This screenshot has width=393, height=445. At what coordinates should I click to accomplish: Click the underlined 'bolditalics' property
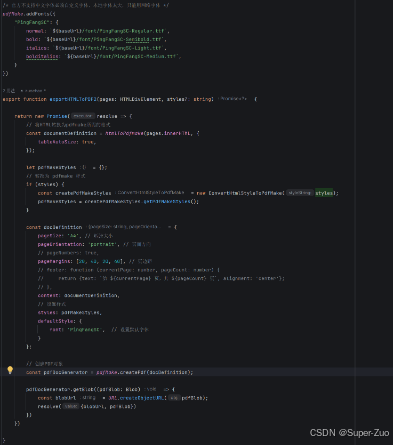pyautogui.click(x=42, y=56)
